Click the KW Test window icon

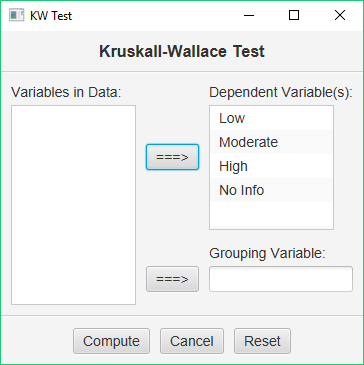pyautogui.click(x=17, y=15)
